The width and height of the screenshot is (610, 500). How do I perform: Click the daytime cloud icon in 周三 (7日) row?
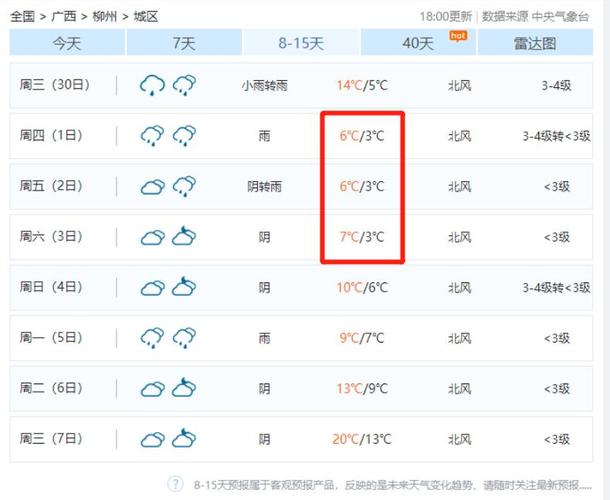(x=152, y=440)
